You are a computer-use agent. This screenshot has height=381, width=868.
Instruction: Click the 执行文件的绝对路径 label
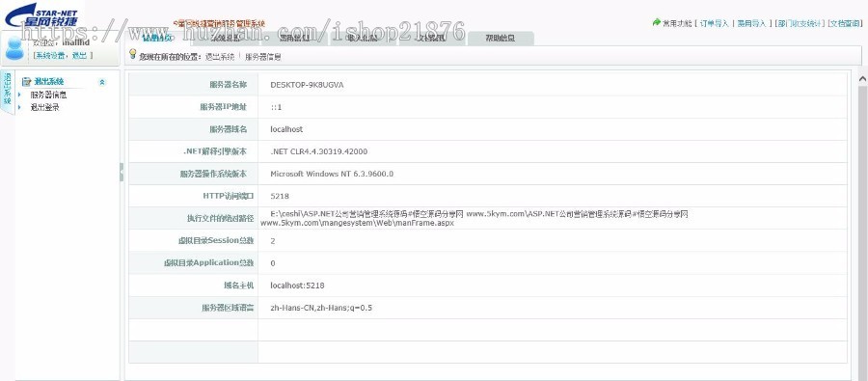click(x=220, y=218)
